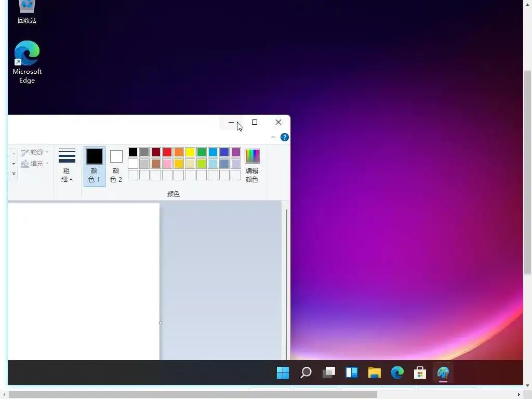Screen dimensions: 532x399
Task: Open the Outline (轮廓) dropdown
Action: (35, 152)
